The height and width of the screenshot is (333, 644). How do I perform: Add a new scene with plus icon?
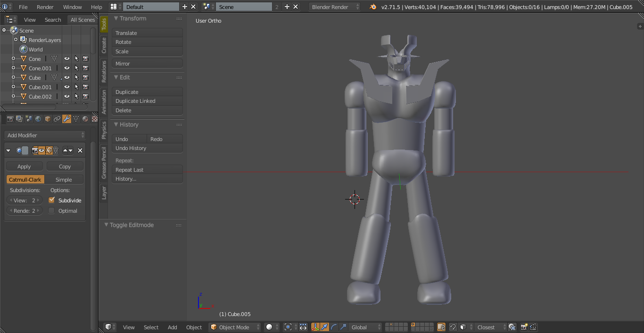(287, 7)
